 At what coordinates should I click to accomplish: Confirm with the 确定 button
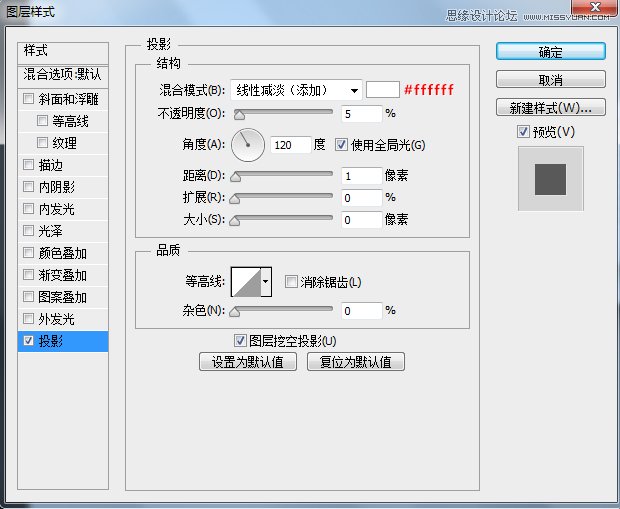point(551,51)
